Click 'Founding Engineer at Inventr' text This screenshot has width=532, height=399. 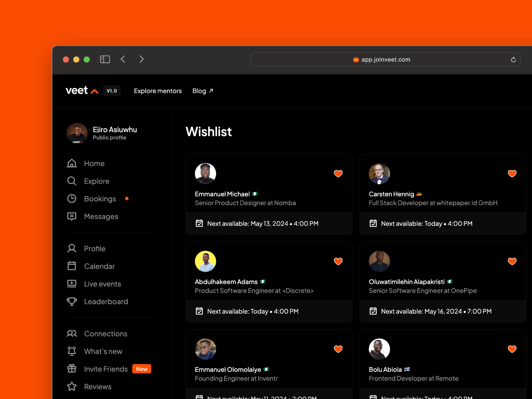pyautogui.click(x=236, y=378)
